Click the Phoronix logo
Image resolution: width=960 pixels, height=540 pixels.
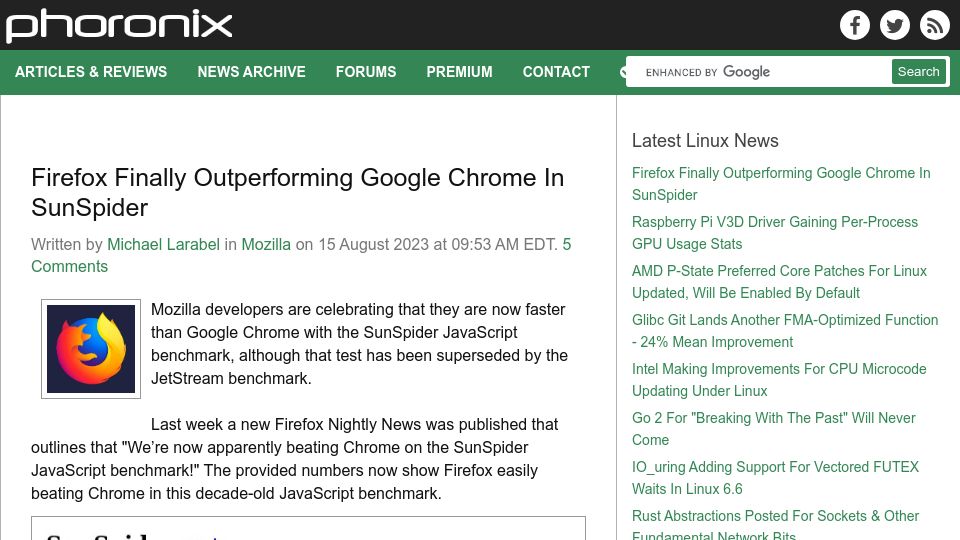click(119, 26)
